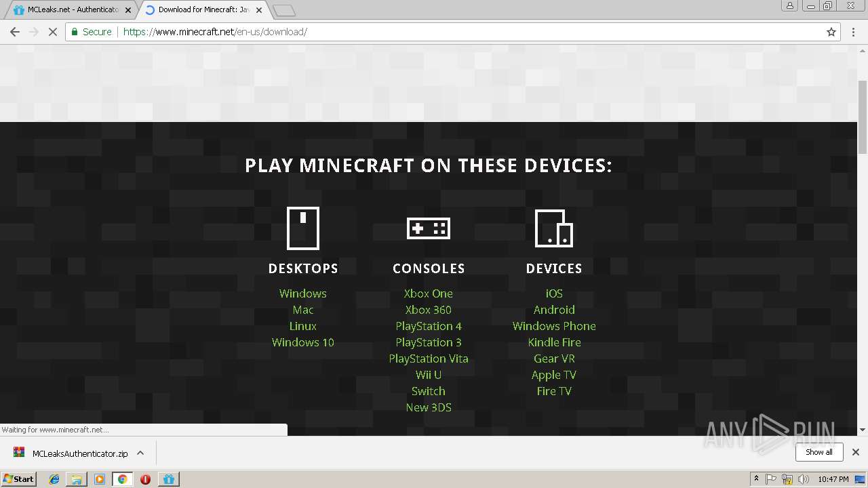Screen dimensions: 868x488
Task: Open Internet Explorer from the taskbar
Action: (x=54, y=479)
